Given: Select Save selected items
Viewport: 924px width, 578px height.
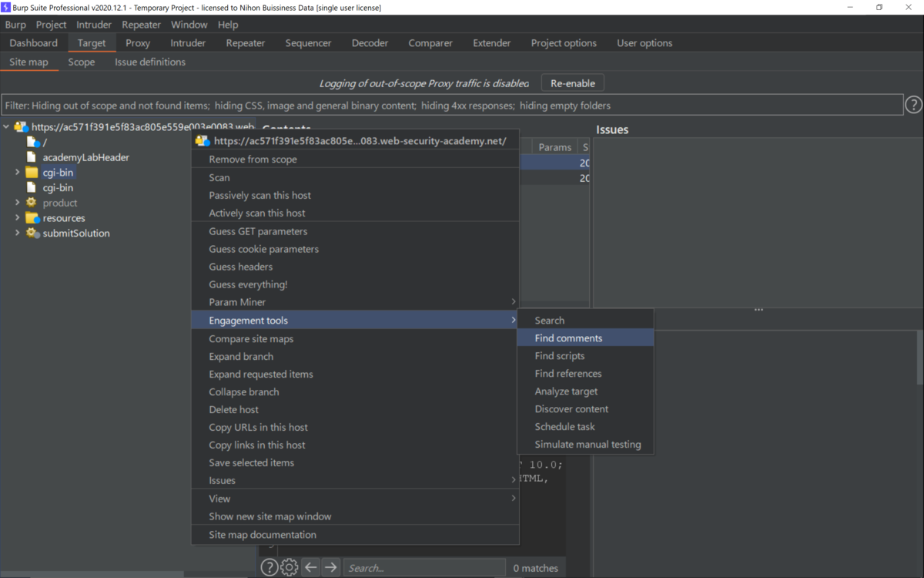Looking at the screenshot, I should point(355,463).
